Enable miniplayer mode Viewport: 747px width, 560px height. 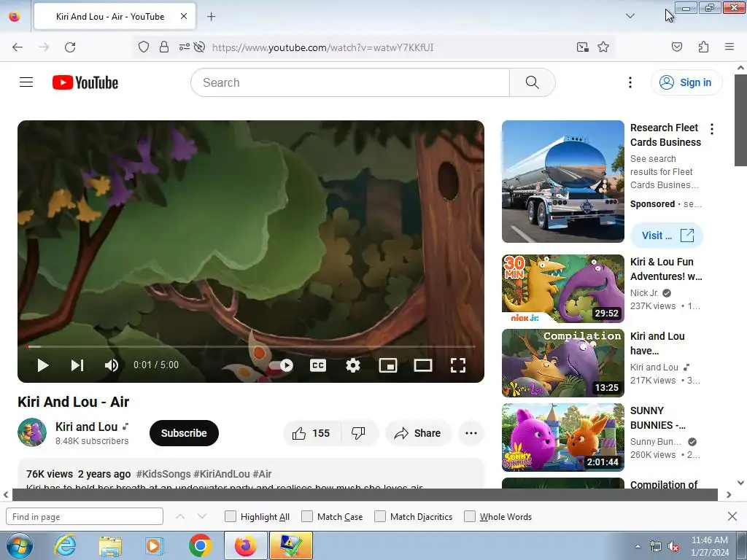point(388,365)
